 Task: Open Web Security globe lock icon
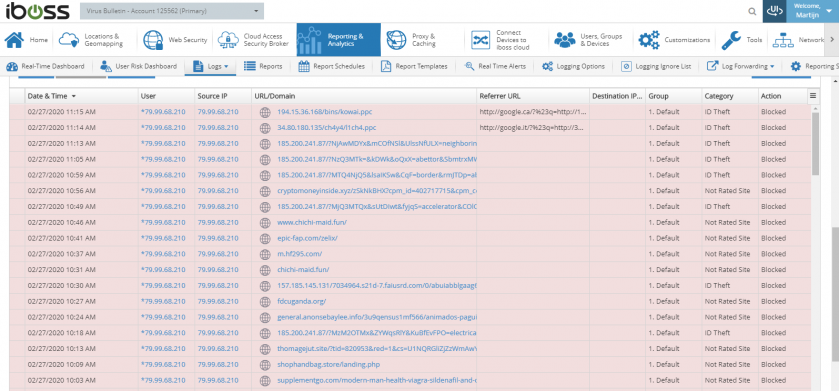tap(153, 40)
